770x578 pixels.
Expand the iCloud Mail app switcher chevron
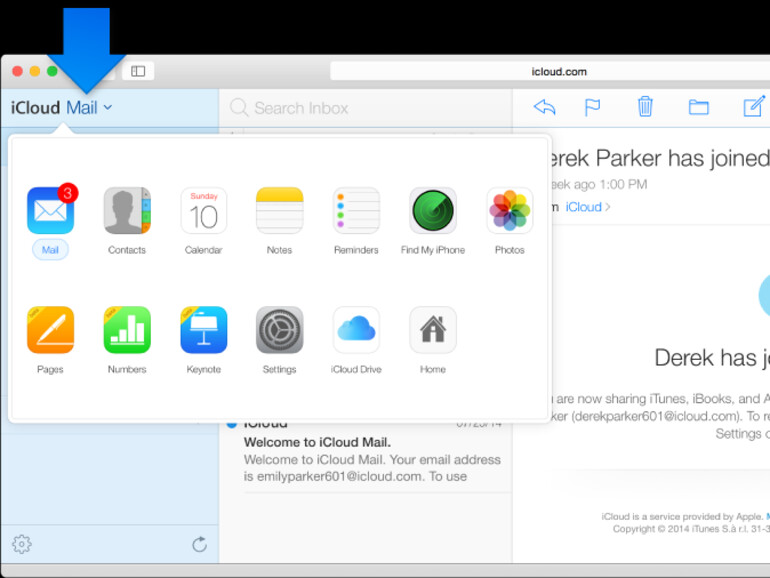point(108,107)
